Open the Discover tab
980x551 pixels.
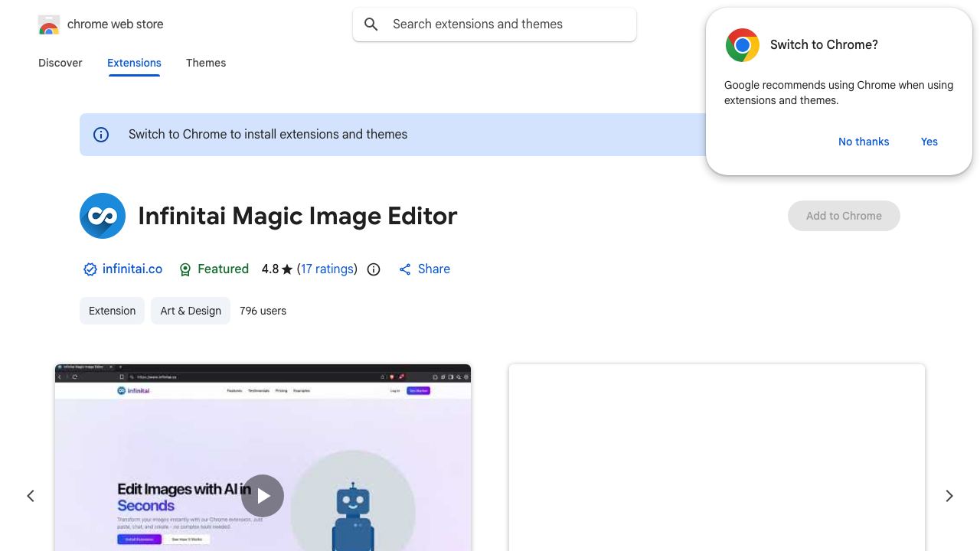click(60, 63)
